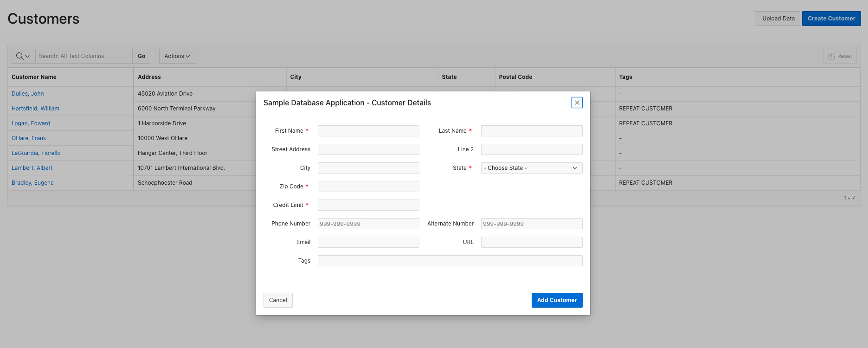Focus the Credit Limit field
Screen dimensions: 868x348
368,205
